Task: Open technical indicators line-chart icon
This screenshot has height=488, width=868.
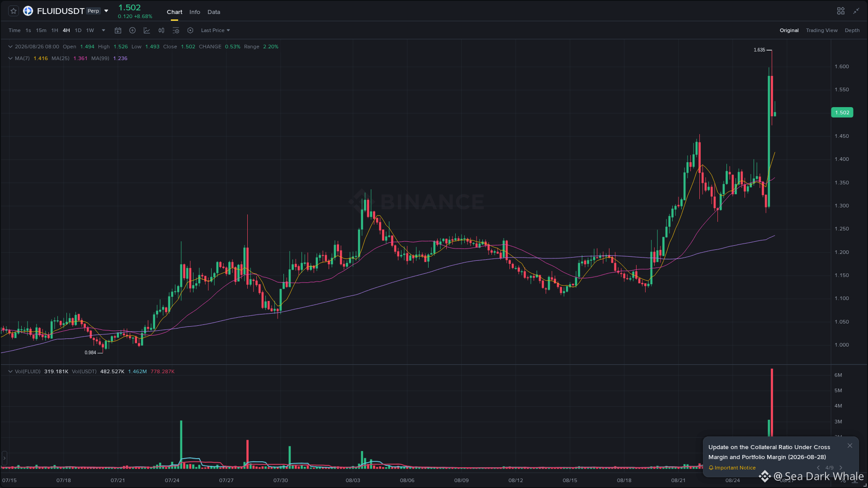Action: click(147, 30)
